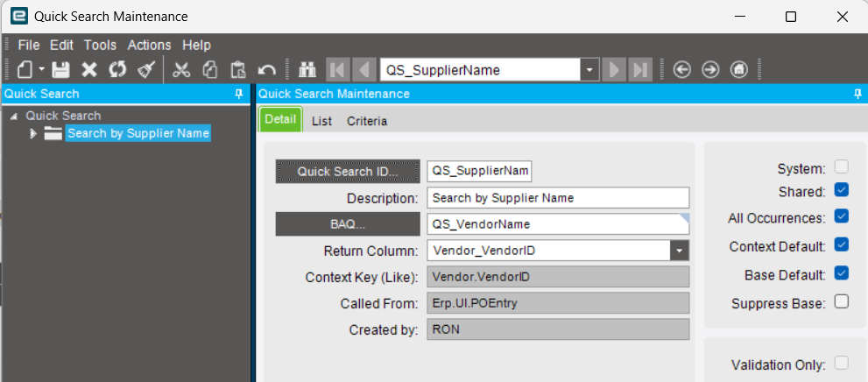
Task: Click the New document toolbar icon
Action: [25, 70]
